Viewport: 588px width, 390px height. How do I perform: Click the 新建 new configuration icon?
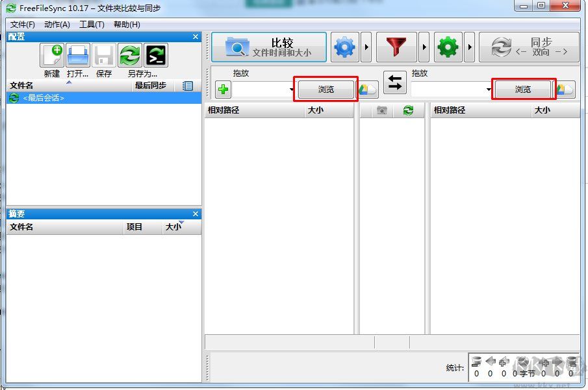(52, 55)
